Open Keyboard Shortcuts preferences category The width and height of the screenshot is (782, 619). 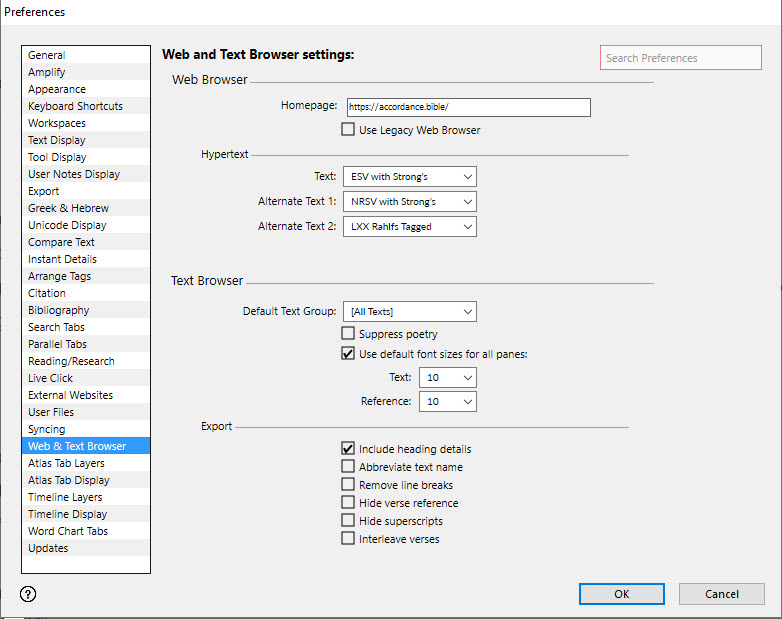pyautogui.click(x=75, y=106)
